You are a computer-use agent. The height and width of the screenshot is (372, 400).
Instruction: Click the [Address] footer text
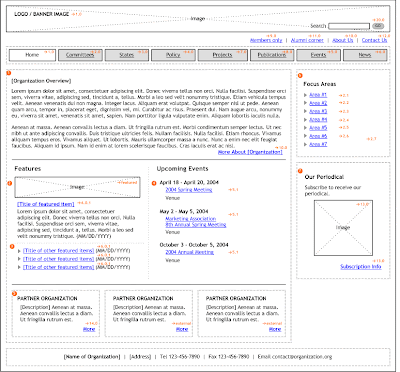(140, 357)
